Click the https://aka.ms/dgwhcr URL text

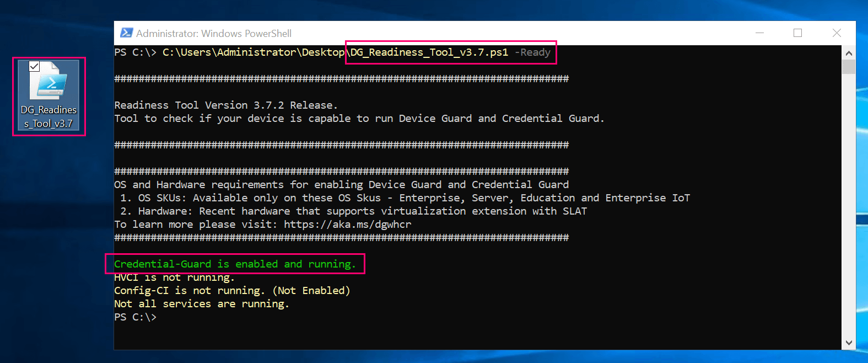click(348, 225)
